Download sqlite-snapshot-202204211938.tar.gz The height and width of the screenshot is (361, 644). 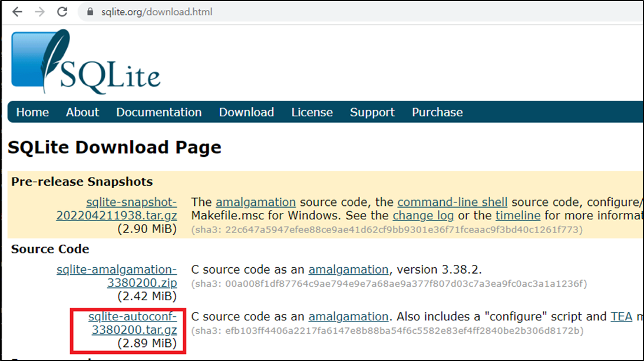coord(117,209)
